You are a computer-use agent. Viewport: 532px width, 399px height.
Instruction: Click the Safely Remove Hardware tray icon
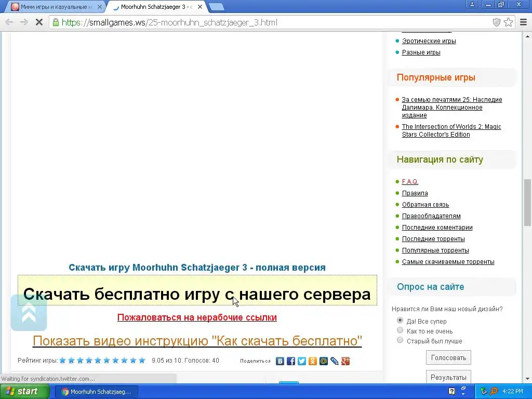pos(484,391)
